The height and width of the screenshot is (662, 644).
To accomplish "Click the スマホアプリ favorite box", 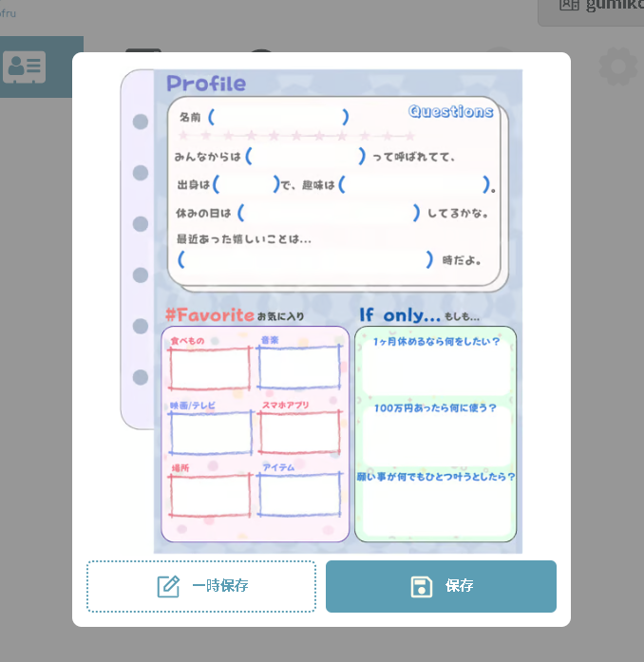I will click(299, 433).
